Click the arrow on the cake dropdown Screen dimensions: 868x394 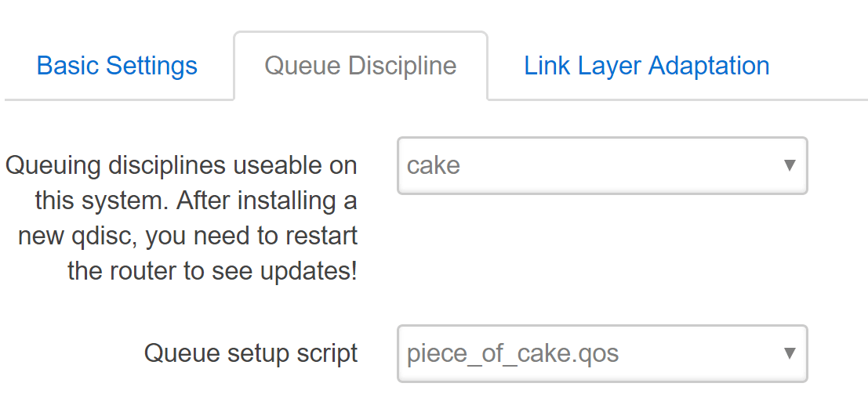click(790, 165)
